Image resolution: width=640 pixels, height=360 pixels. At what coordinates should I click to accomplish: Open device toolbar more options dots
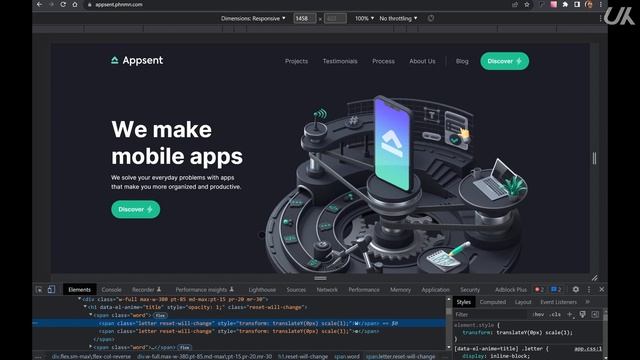point(601,18)
